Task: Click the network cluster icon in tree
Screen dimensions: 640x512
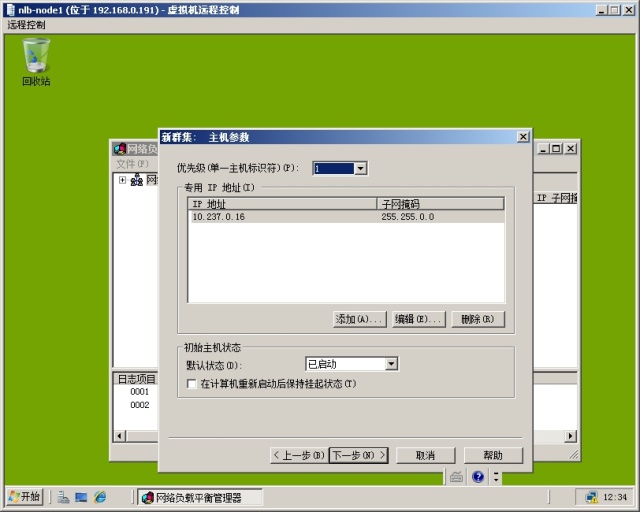Action: [137, 180]
